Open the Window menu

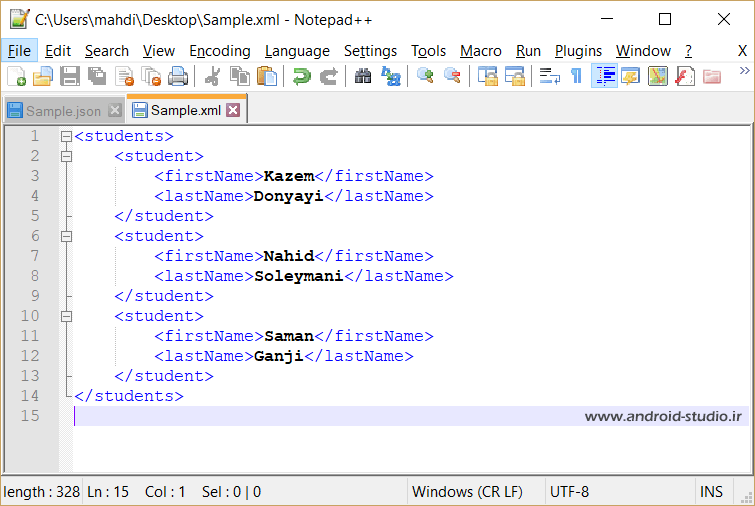pyautogui.click(x=643, y=51)
